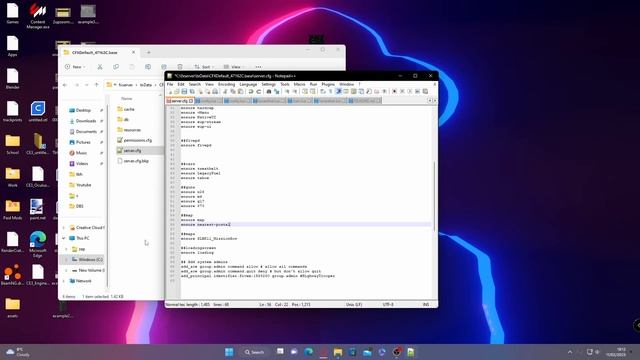
Task: Select Downloads in File Explorer sidebar
Action: (x=86, y=121)
